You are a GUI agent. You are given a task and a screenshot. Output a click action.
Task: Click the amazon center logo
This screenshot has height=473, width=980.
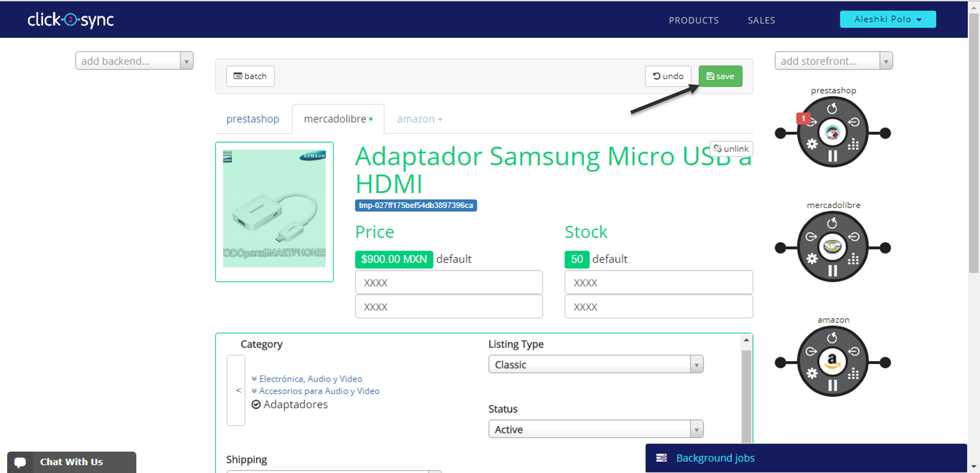click(x=833, y=362)
